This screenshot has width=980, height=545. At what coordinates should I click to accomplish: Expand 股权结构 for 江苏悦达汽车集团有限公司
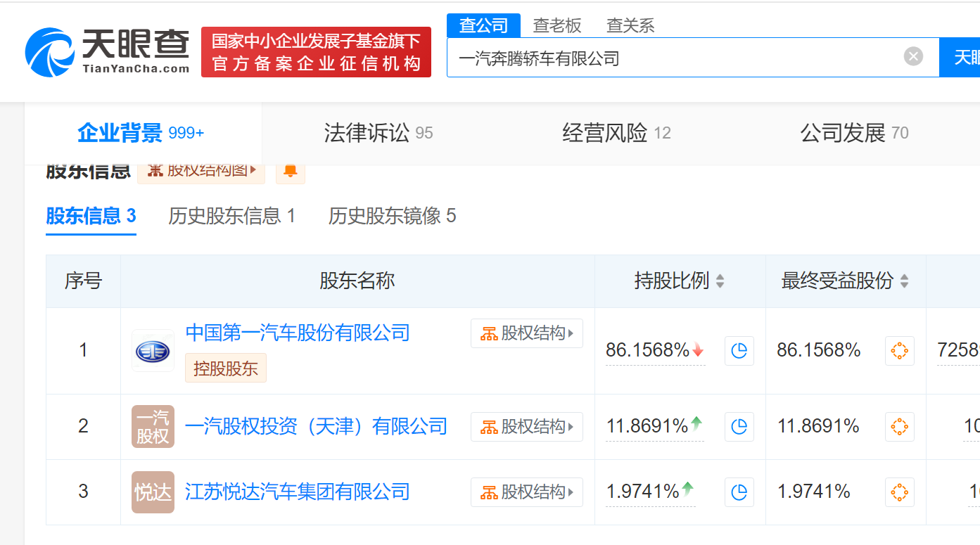point(526,492)
